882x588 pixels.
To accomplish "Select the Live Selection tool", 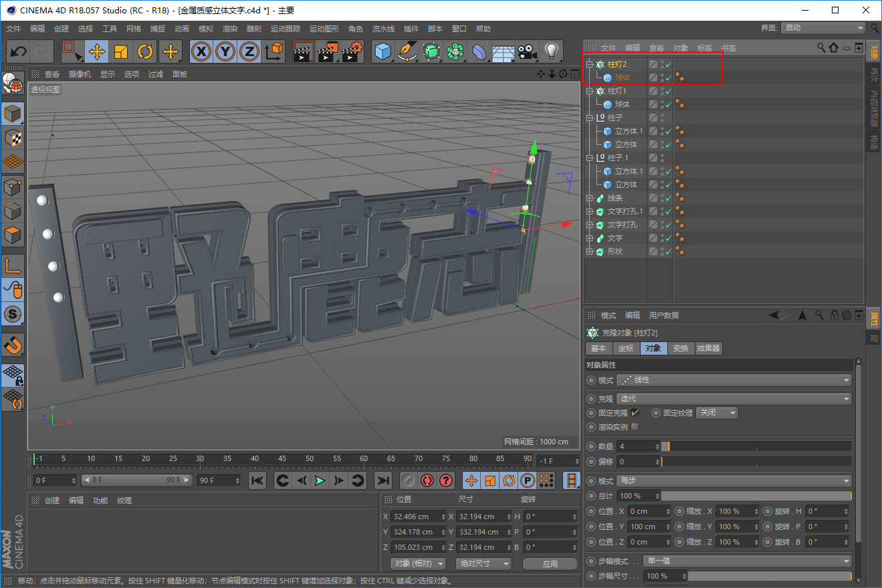I will 72,51.
